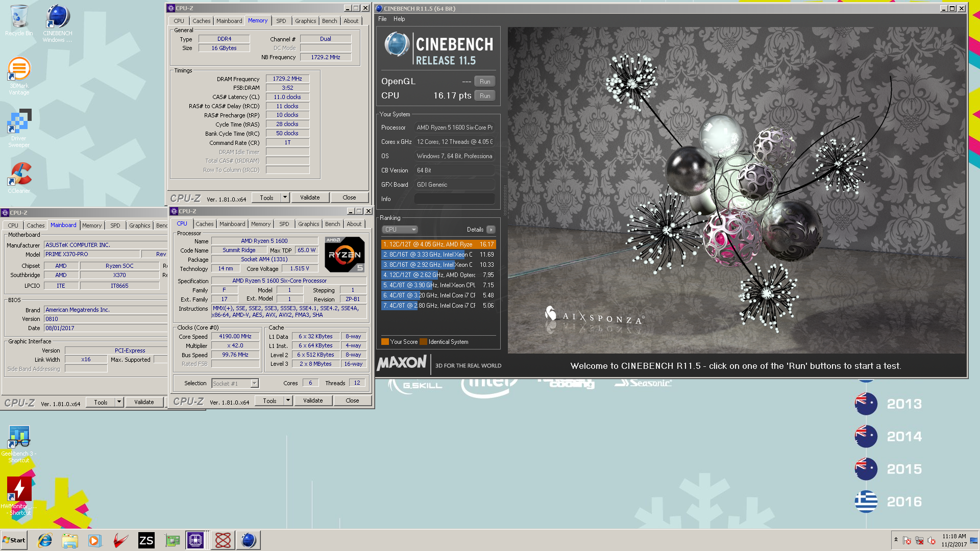Click the ZS taskbar icon

tap(146, 540)
